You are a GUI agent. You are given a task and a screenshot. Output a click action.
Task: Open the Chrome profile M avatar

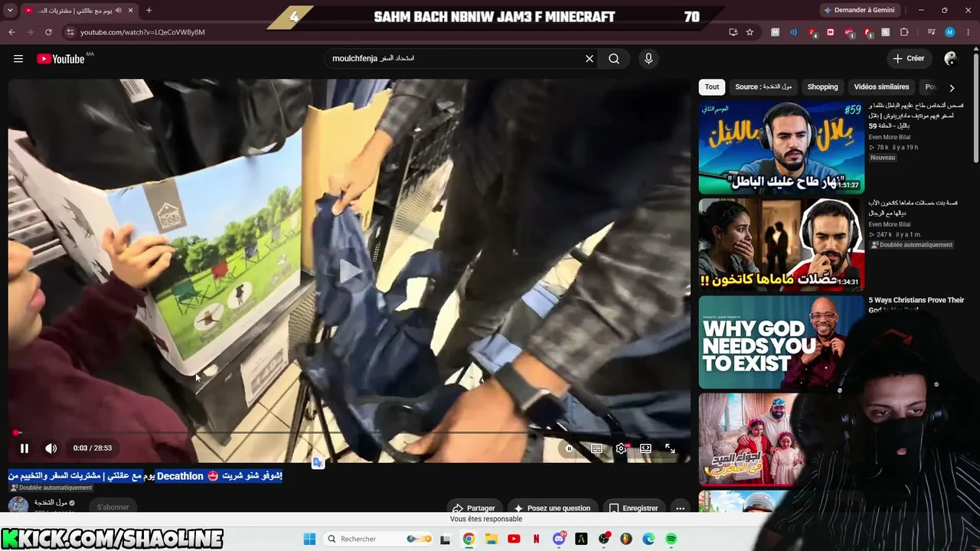point(950,32)
